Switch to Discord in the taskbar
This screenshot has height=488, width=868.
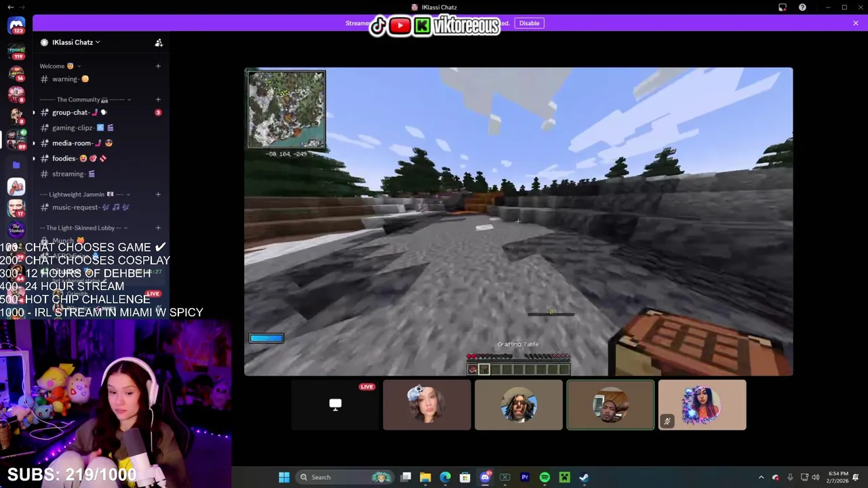click(x=485, y=477)
